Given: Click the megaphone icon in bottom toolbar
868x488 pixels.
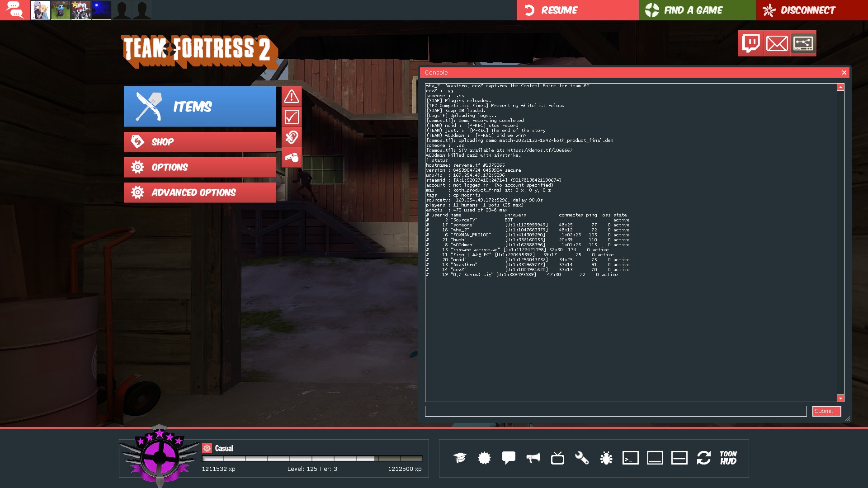Looking at the screenshot, I should pyautogui.click(x=533, y=458).
